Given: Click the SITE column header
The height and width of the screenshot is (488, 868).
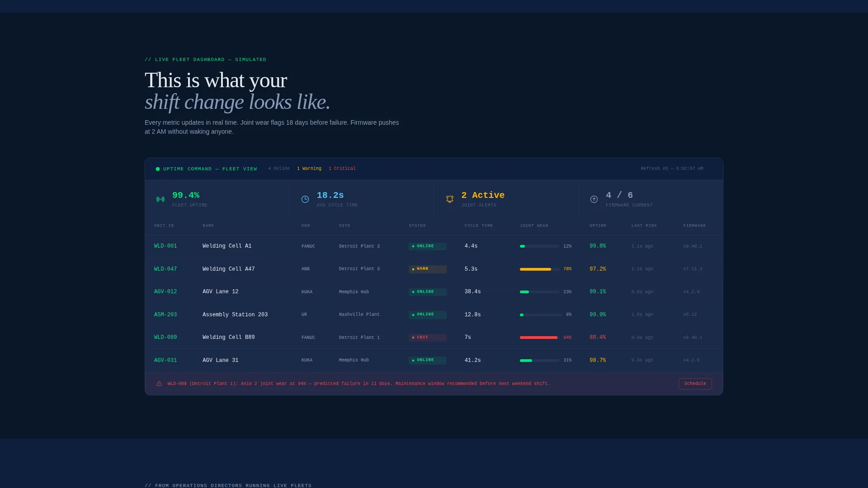Looking at the screenshot, I should tap(344, 225).
